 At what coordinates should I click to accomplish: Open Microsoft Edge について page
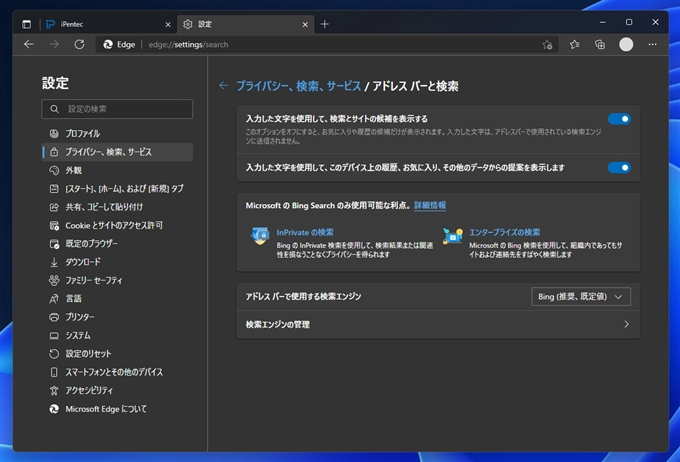pyautogui.click(x=117, y=409)
